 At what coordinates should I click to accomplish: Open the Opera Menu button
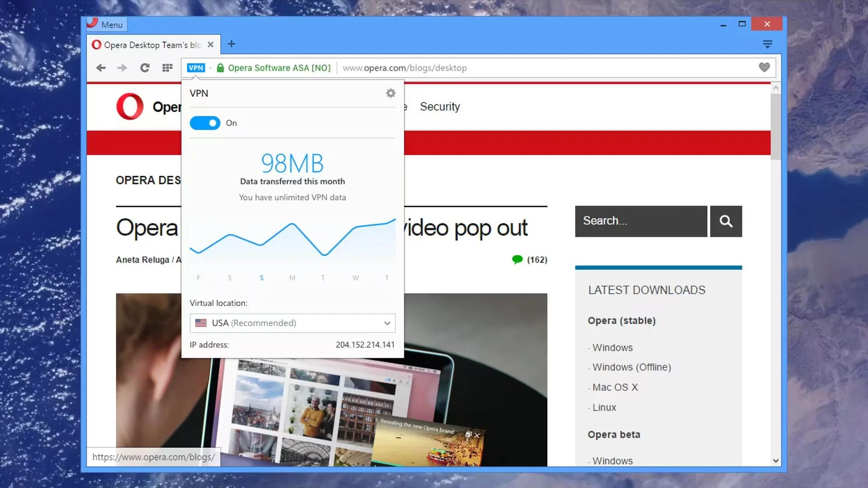point(107,24)
